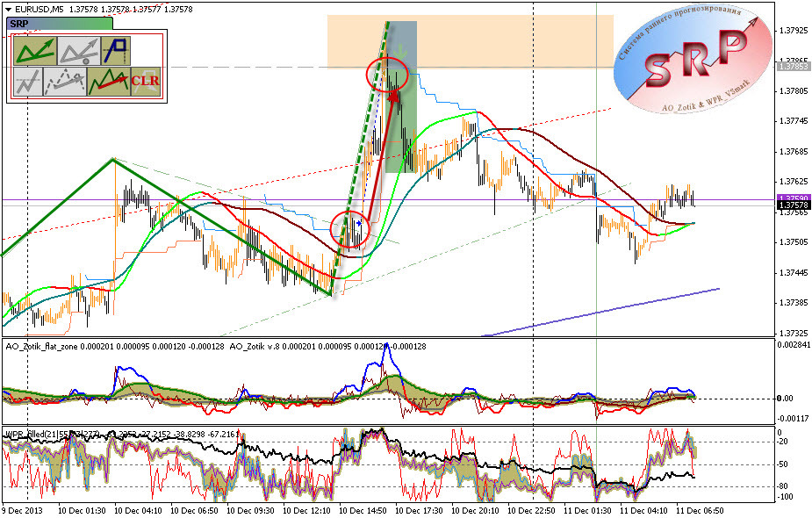Click the 10 Dec 01:30 time label

(x=82, y=511)
